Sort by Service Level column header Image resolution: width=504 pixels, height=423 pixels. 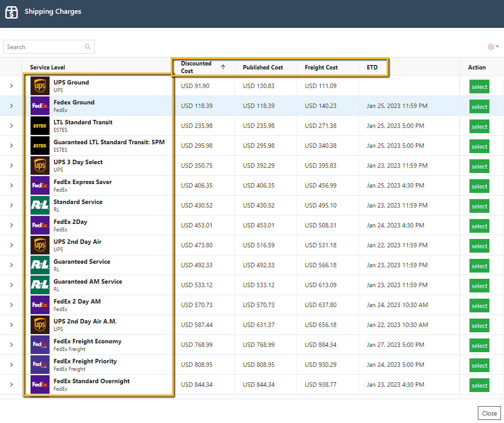[x=48, y=67]
